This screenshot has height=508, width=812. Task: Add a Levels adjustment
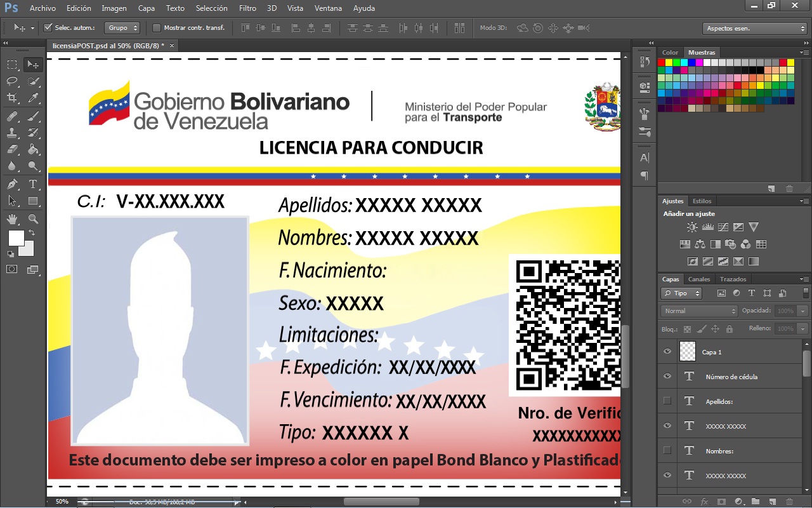coord(707,227)
